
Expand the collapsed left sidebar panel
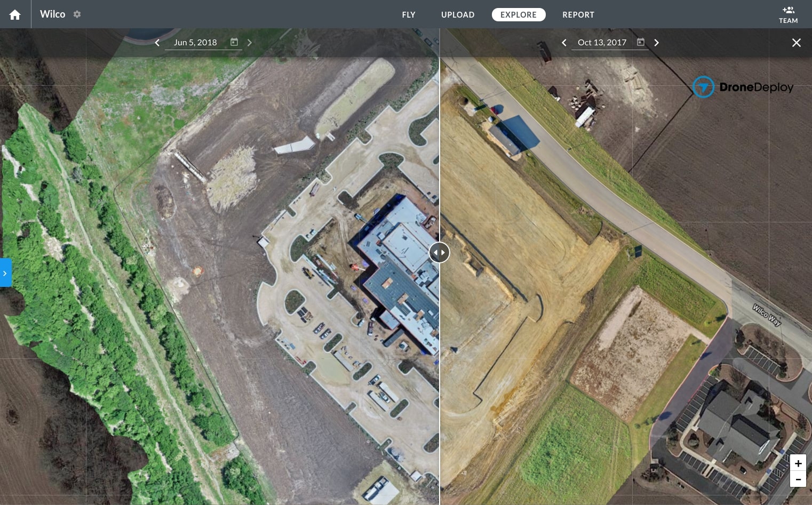tap(5, 272)
